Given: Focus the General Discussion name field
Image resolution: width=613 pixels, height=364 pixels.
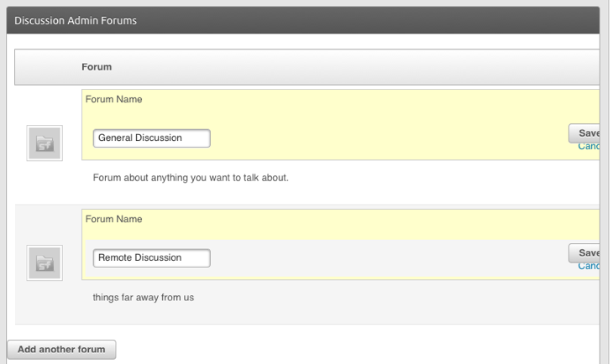Looking at the screenshot, I should [151, 138].
